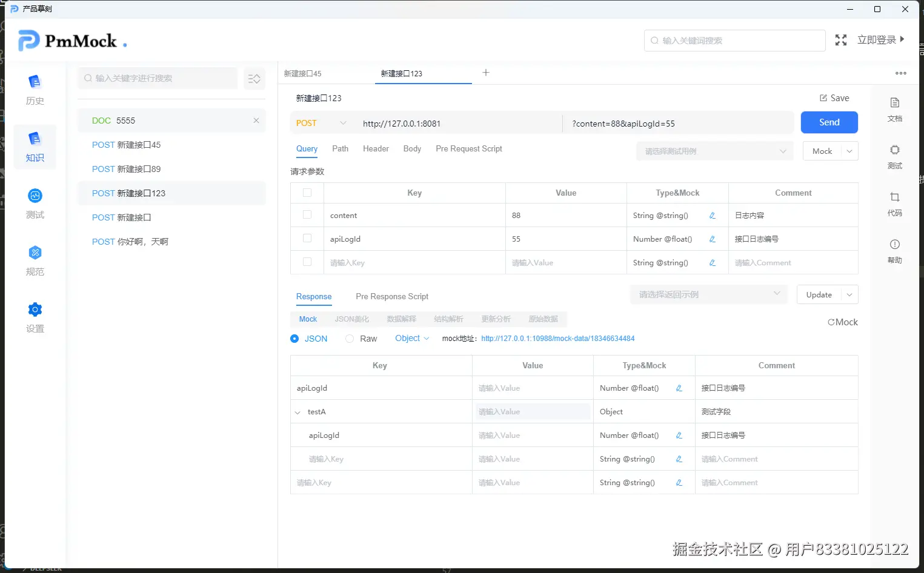This screenshot has height=573, width=924.
Task: Focus the top 输入关键词搜索 search field
Action: tap(735, 41)
